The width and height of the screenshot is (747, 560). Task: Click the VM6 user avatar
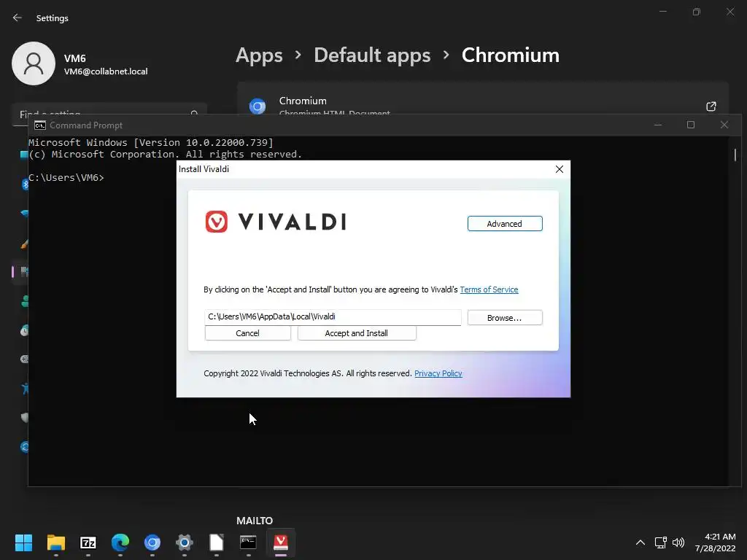34,63
